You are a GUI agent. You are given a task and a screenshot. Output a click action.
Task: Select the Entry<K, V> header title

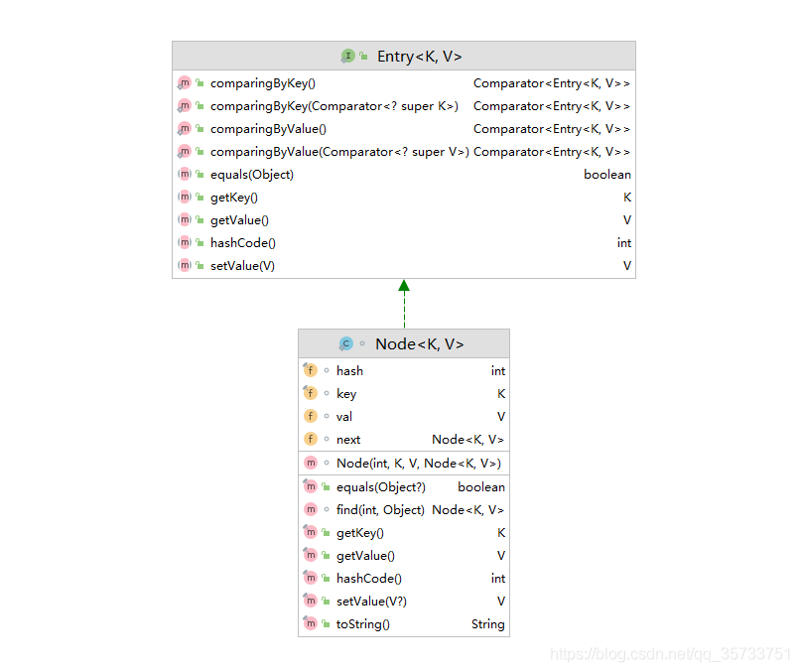(419, 57)
